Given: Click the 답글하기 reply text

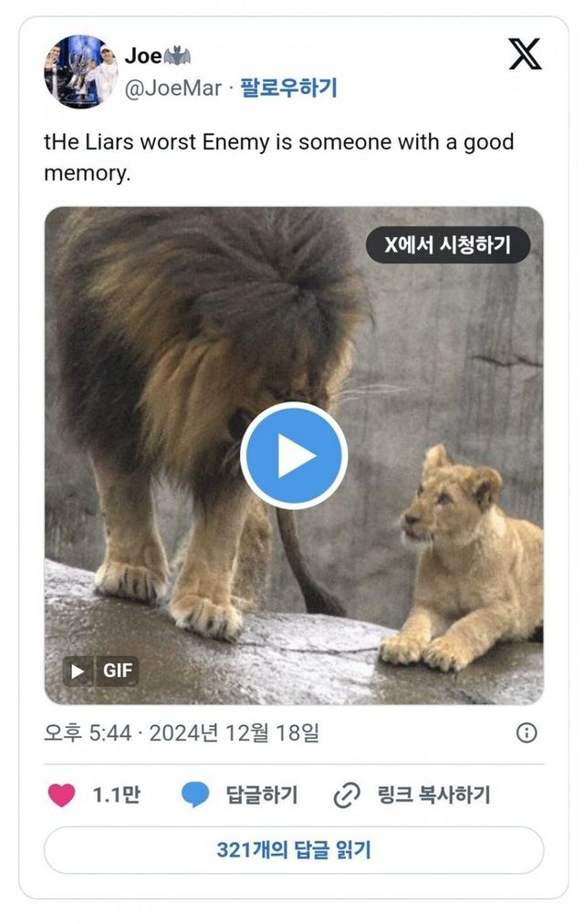Looking at the screenshot, I should [262, 795].
